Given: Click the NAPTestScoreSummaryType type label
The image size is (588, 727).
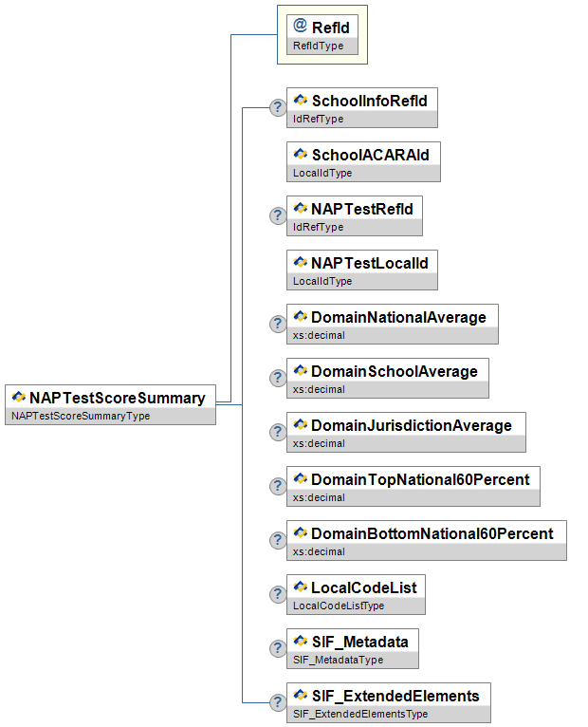Looking at the screenshot, I should coord(80,416).
